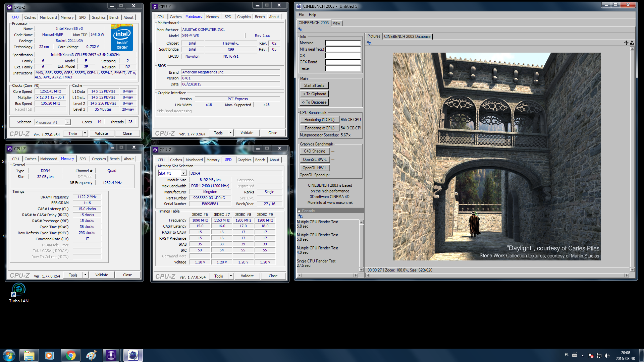Click the small square icon in Console header
Viewport: 644px width, 362px height.
300,211
